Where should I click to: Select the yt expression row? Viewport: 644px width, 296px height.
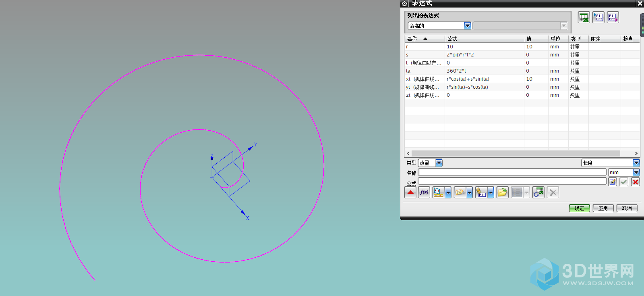(522, 87)
